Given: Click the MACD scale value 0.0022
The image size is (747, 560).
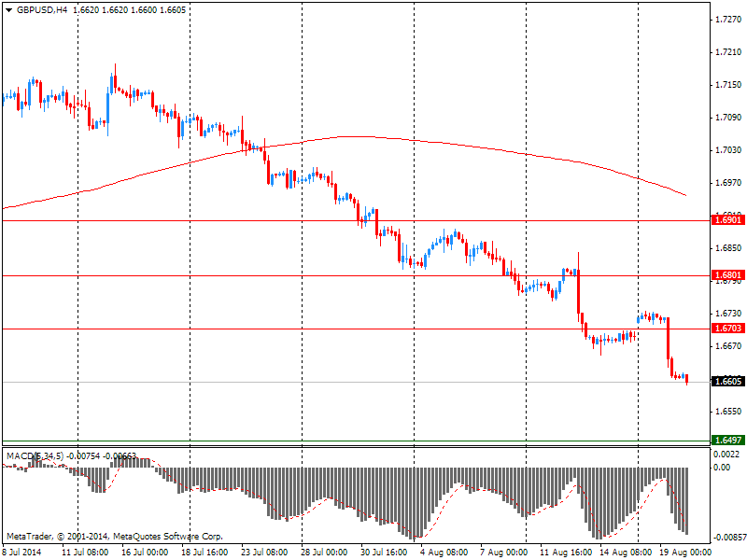Looking at the screenshot, I should click(726, 455).
